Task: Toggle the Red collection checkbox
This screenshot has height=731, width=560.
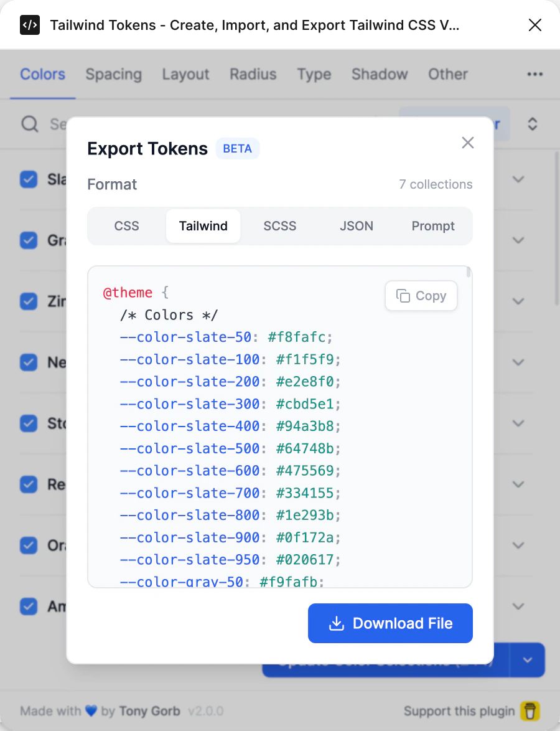Action: [29, 484]
